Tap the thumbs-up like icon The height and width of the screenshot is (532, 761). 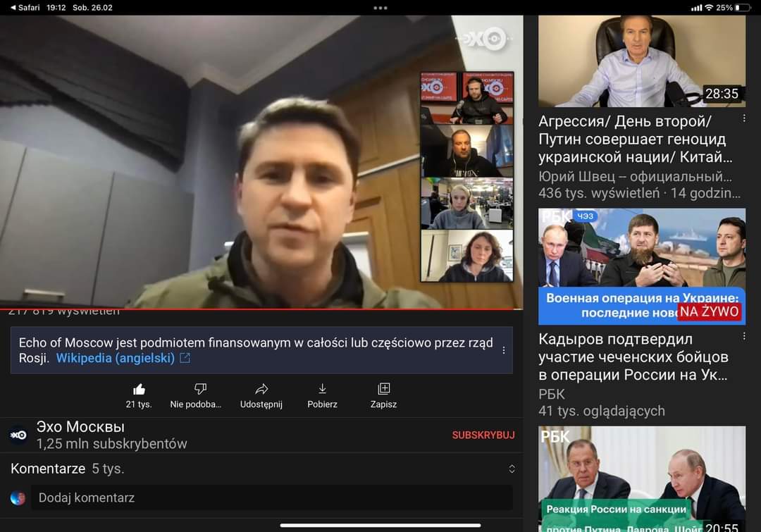pos(139,389)
